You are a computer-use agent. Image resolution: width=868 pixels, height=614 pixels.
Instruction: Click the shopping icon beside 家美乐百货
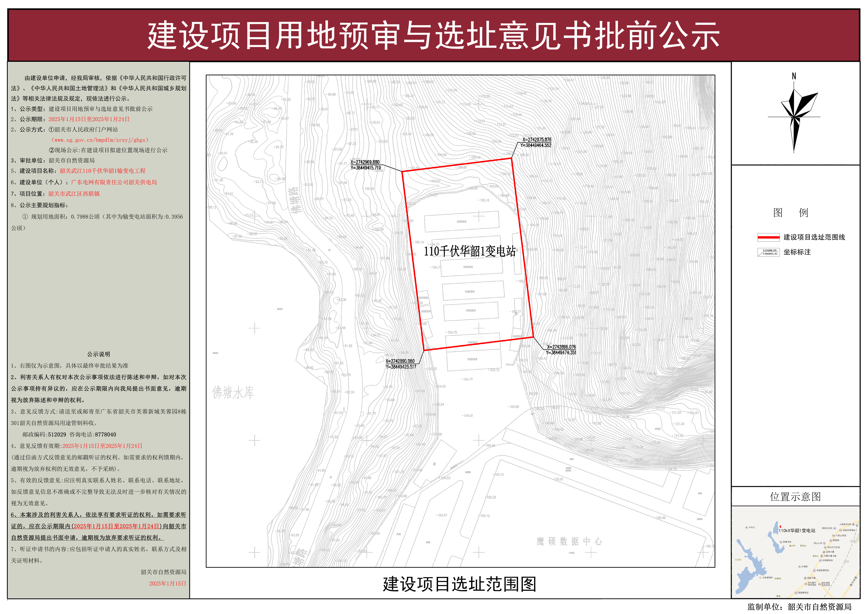click(835, 528)
